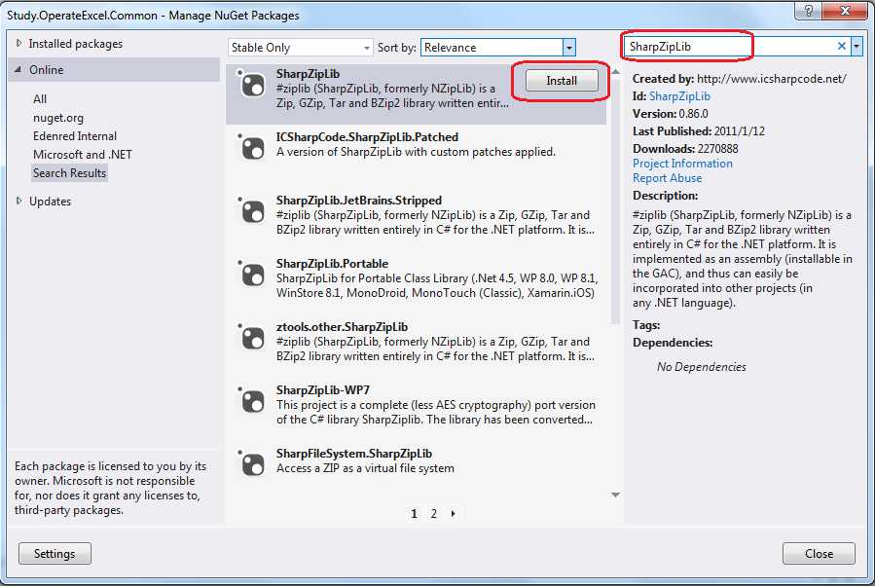Clear the search box with the X icon
875x588 pixels.
(842, 47)
